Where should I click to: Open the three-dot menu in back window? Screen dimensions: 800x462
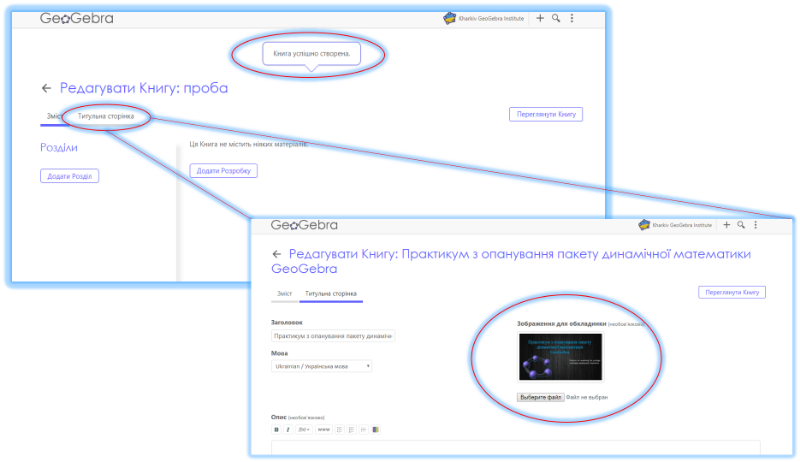click(x=572, y=18)
